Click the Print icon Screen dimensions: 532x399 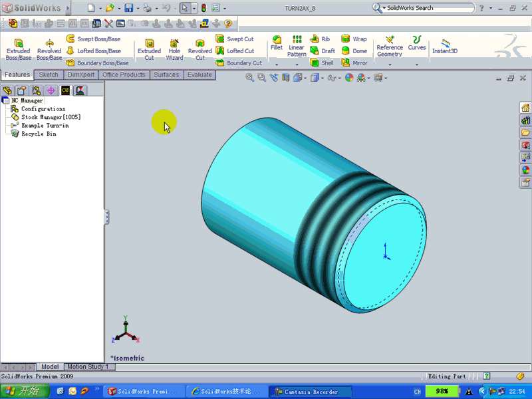(147, 8)
